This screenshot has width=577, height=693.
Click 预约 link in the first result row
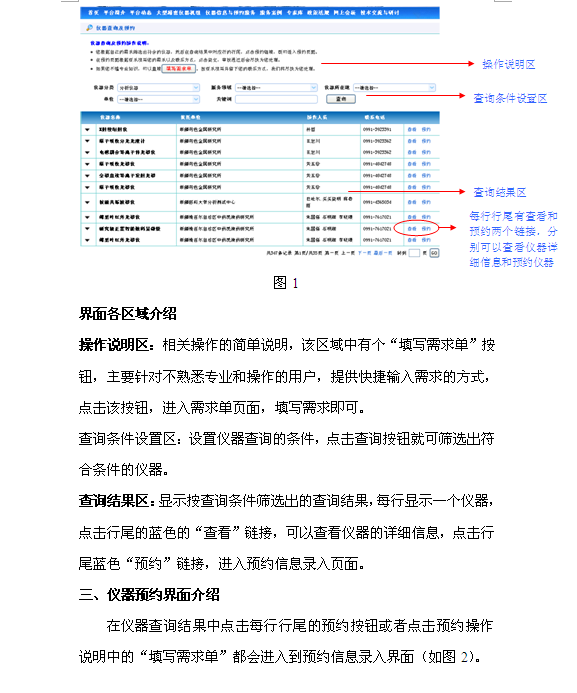(x=426, y=129)
